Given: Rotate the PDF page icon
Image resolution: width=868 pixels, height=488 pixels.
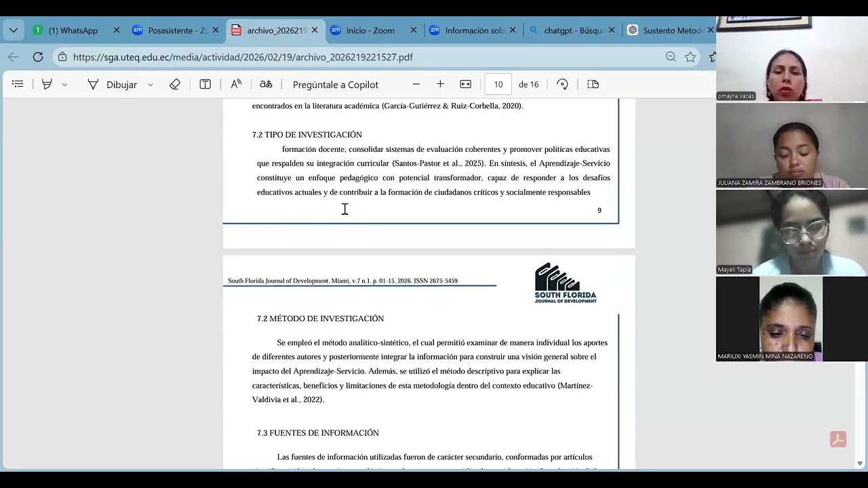Looking at the screenshot, I should (x=562, y=84).
